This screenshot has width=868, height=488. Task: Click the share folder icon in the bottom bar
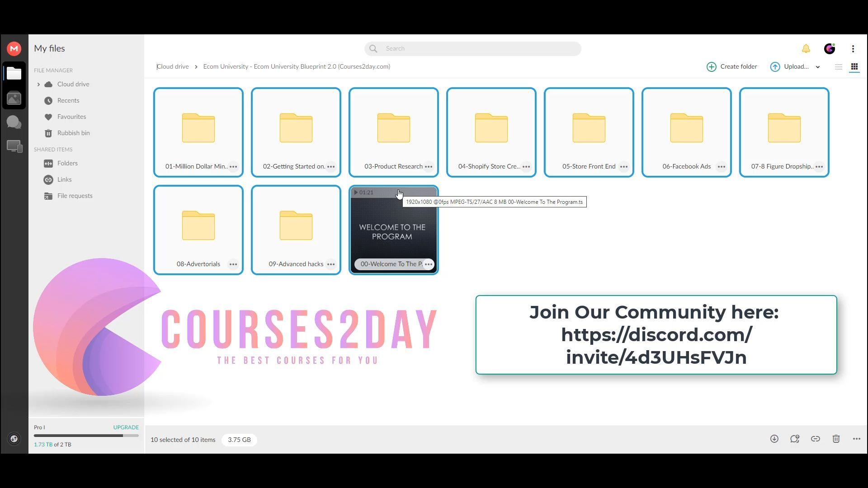pos(795,439)
